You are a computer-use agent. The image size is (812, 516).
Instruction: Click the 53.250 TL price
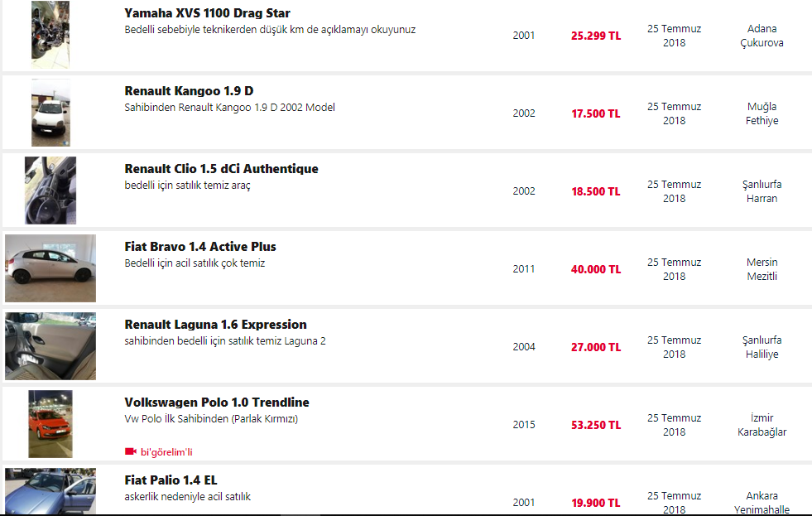tap(595, 425)
